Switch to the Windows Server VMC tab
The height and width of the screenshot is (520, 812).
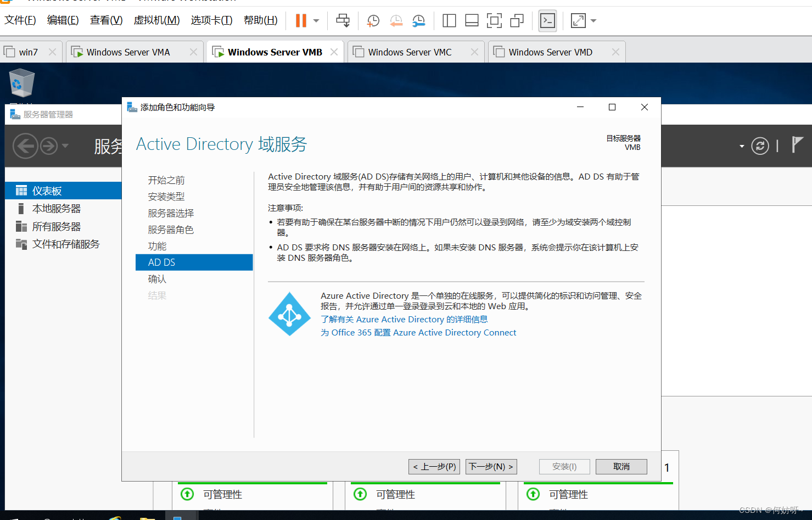(x=410, y=52)
